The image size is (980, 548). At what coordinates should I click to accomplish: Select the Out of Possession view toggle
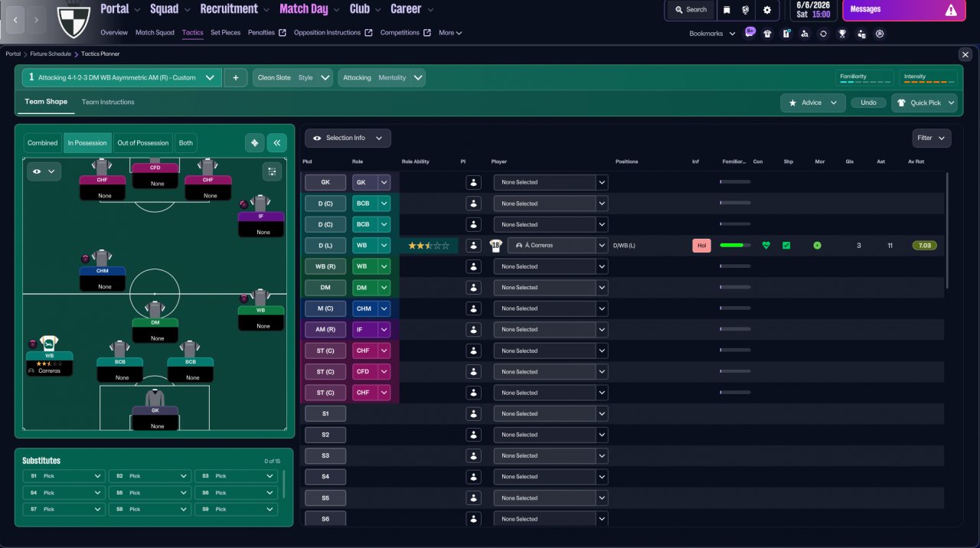[143, 143]
